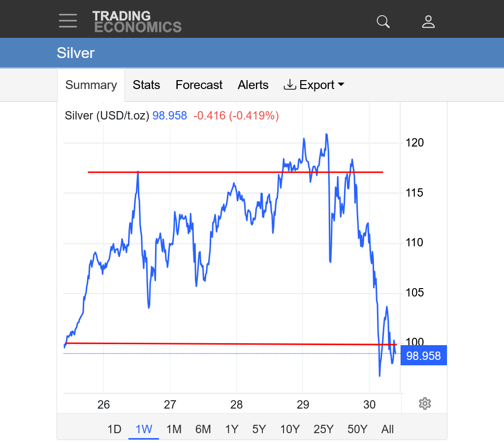Click the 98.958 current price label
Image resolution: width=504 pixels, height=443 pixels.
pos(423,356)
